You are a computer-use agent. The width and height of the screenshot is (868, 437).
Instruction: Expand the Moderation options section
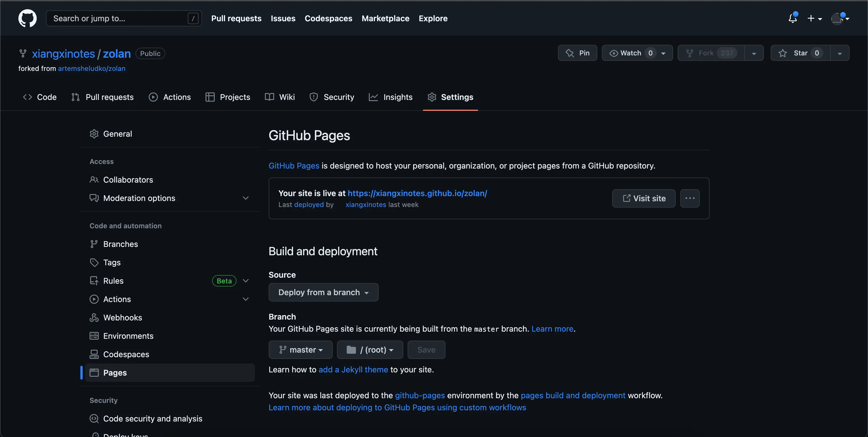pyautogui.click(x=246, y=198)
